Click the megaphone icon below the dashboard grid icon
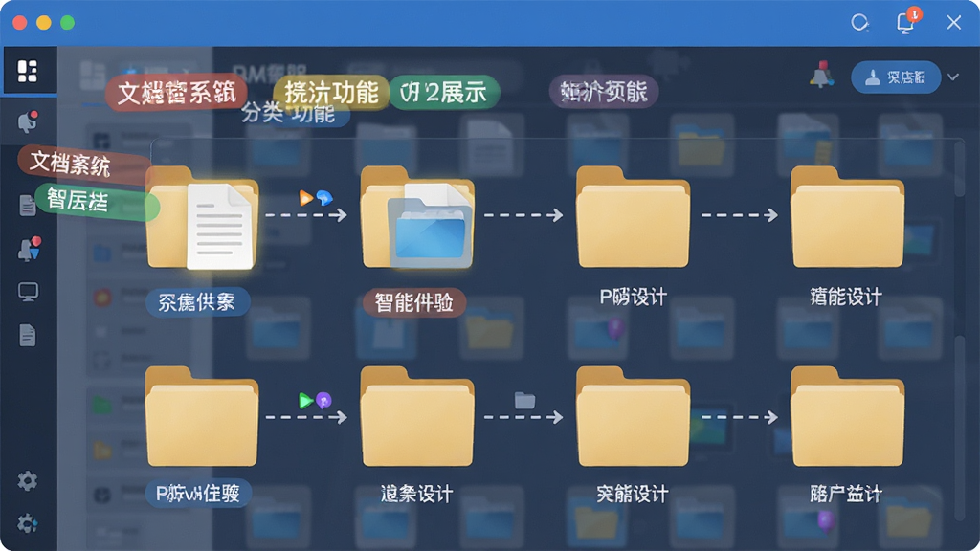Image resolution: width=980 pixels, height=551 pixels. 28,121
